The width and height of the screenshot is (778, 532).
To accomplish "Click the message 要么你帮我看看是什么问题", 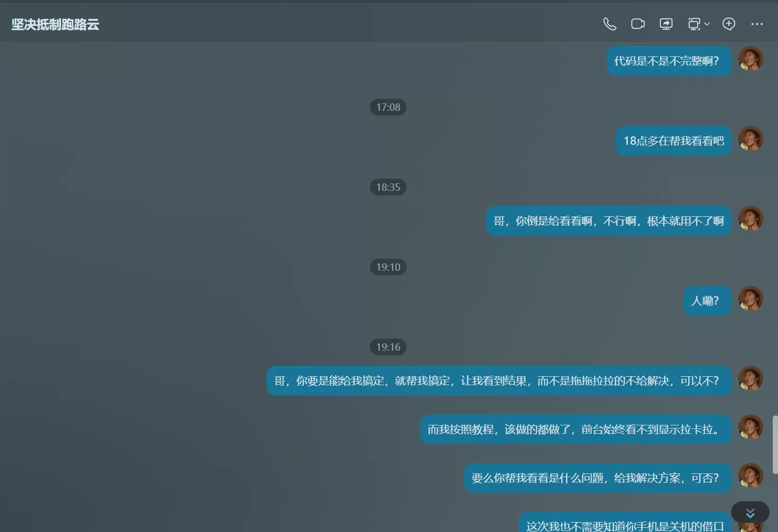I will [598, 478].
